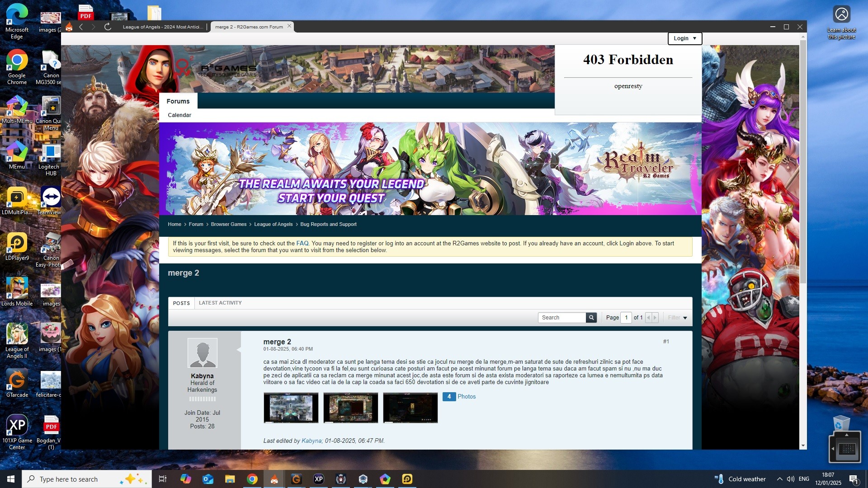868x488 pixels.
Task: Click the first post screenshot thumbnail
Action: 291,408
